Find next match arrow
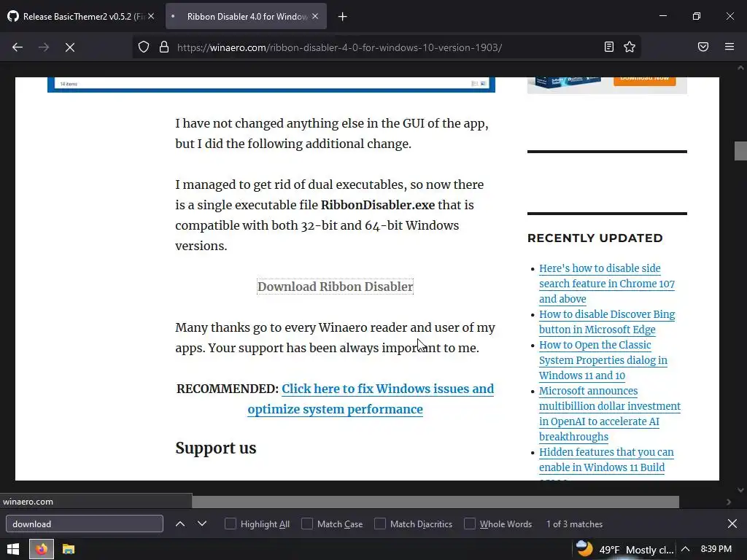The width and height of the screenshot is (747, 560). (x=202, y=524)
